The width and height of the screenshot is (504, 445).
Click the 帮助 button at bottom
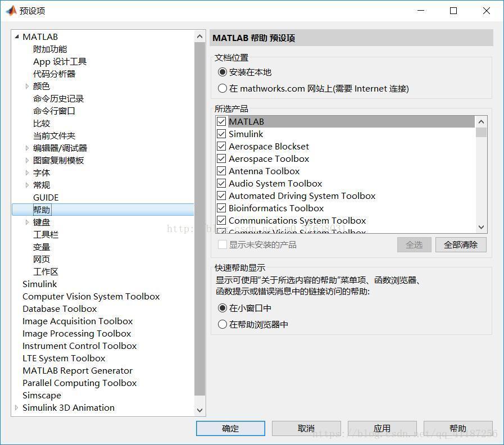[x=458, y=428]
